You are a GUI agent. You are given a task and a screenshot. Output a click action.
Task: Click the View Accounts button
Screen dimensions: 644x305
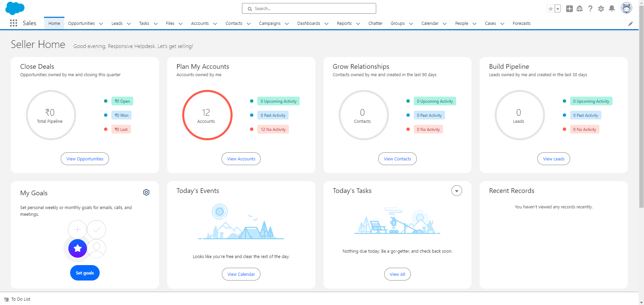pos(241,159)
